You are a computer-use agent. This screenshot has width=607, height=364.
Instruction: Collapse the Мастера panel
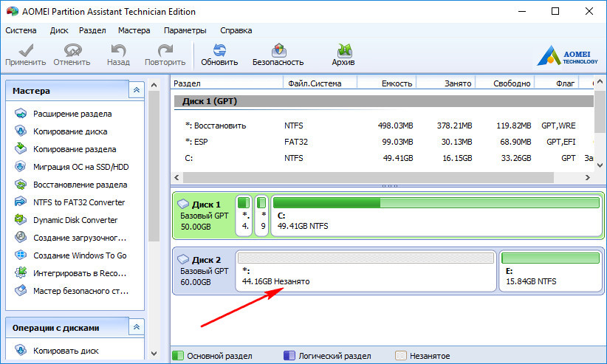click(x=136, y=91)
